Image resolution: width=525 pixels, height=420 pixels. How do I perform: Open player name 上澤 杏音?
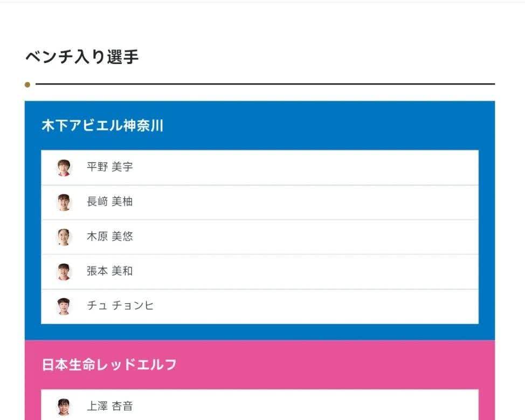110,406
